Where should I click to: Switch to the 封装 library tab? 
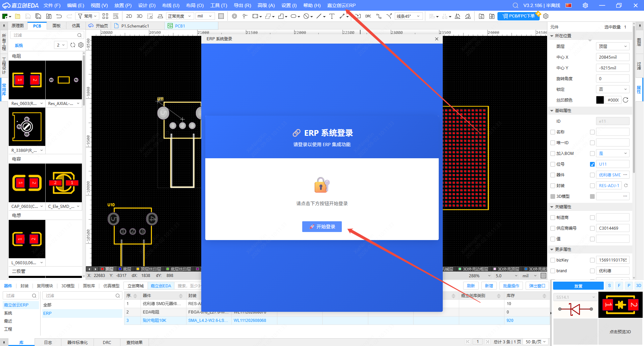24,286
